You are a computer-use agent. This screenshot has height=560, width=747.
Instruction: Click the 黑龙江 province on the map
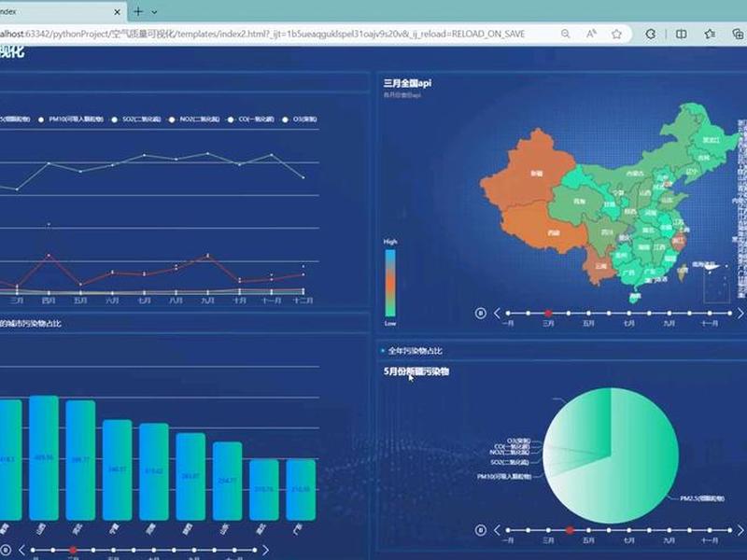pos(712,139)
